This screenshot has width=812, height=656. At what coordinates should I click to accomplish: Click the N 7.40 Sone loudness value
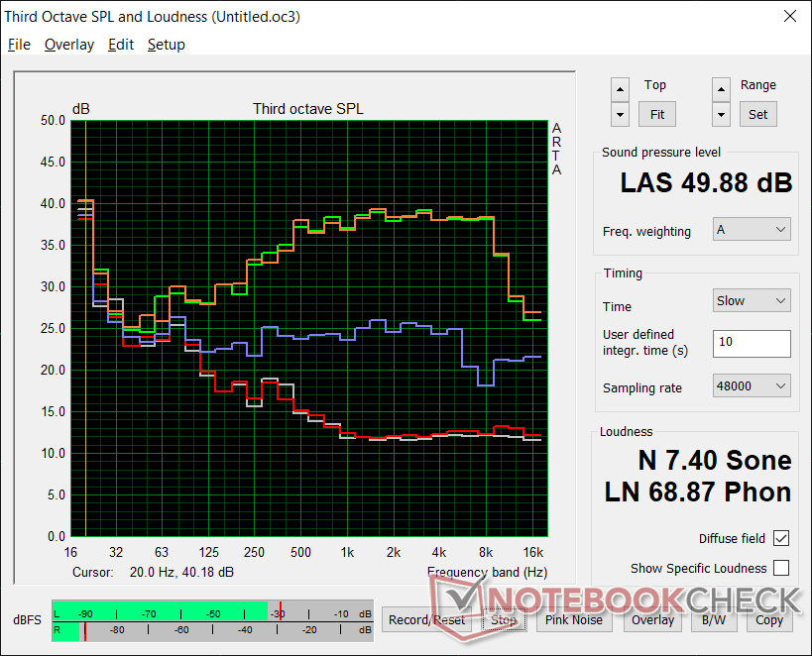click(x=715, y=460)
